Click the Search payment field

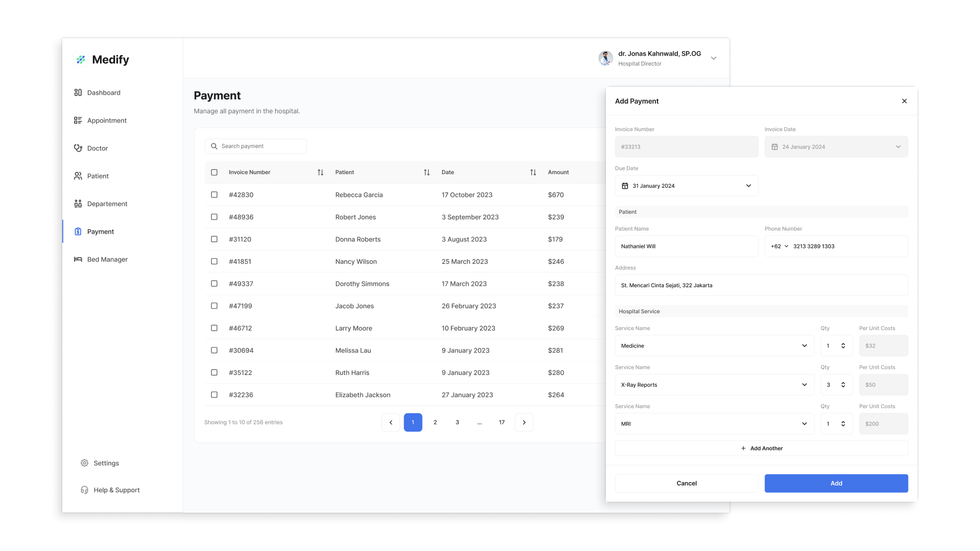point(256,146)
